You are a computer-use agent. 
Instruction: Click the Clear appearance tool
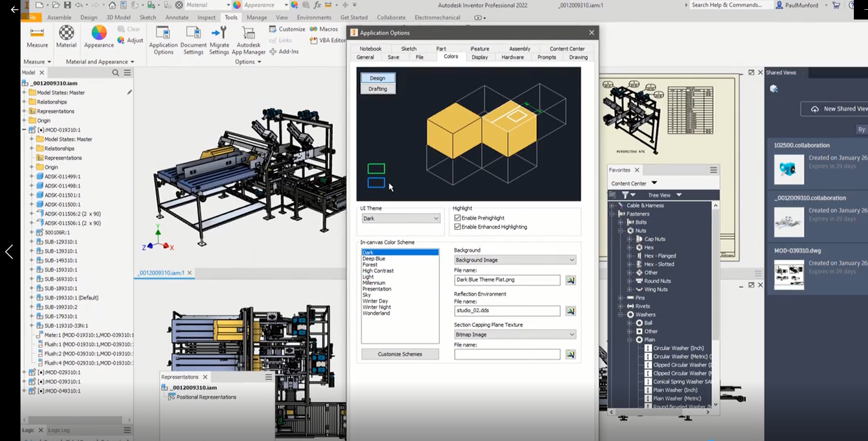click(x=129, y=29)
